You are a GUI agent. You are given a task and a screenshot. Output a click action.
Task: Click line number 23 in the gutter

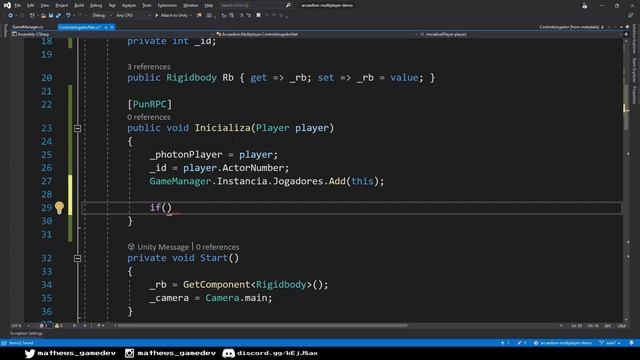click(x=47, y=128)
